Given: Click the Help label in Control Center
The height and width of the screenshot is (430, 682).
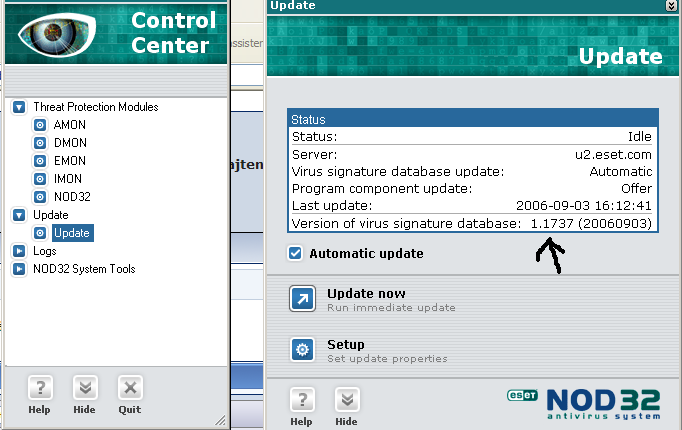Looking at the screenshot, I should [x=39, y=410].
